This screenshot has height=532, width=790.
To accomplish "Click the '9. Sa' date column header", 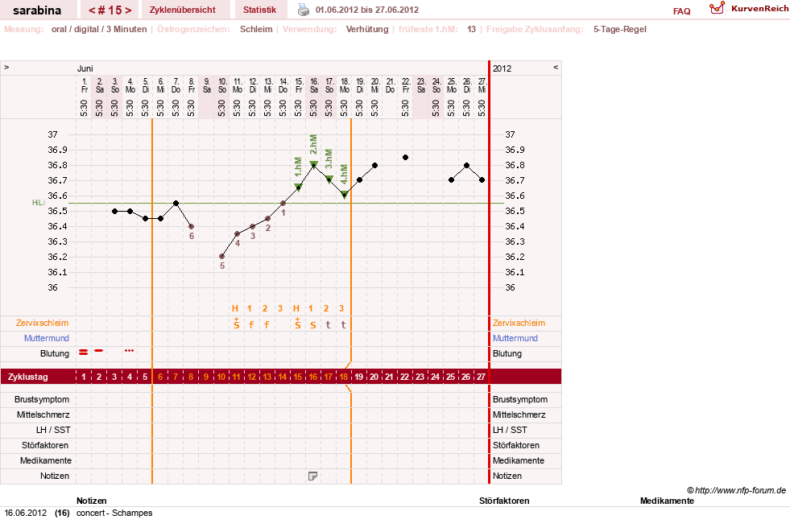I will 207,85.
